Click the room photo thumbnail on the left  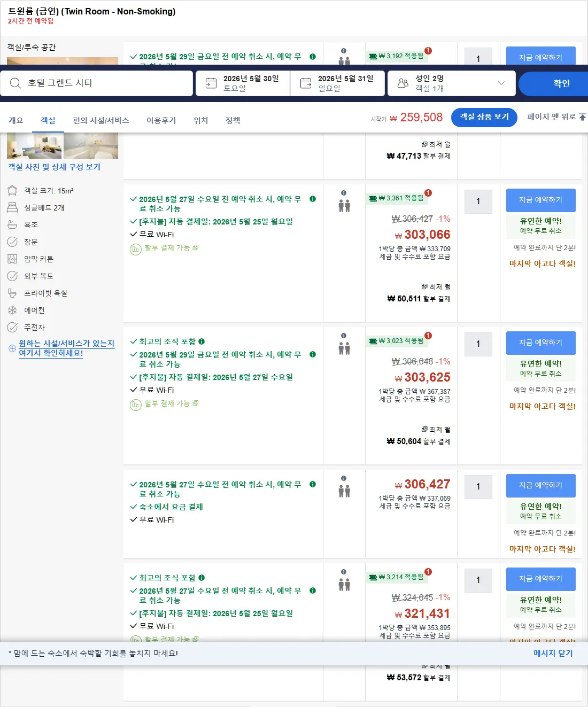[x=35, y=146]
